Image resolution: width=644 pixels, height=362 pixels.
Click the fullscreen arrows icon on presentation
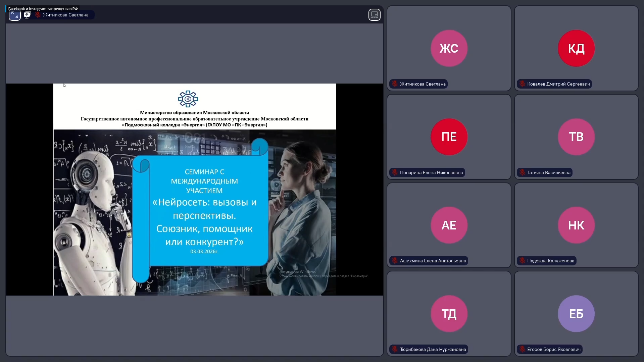pyautogui.click(x=14, y=15)
